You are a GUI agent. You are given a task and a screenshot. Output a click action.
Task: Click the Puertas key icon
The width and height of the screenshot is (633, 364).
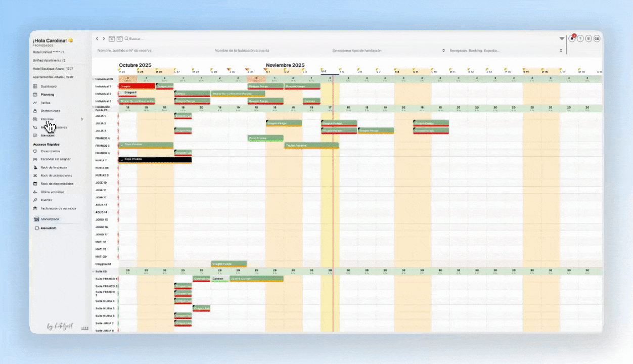[35, 200]
